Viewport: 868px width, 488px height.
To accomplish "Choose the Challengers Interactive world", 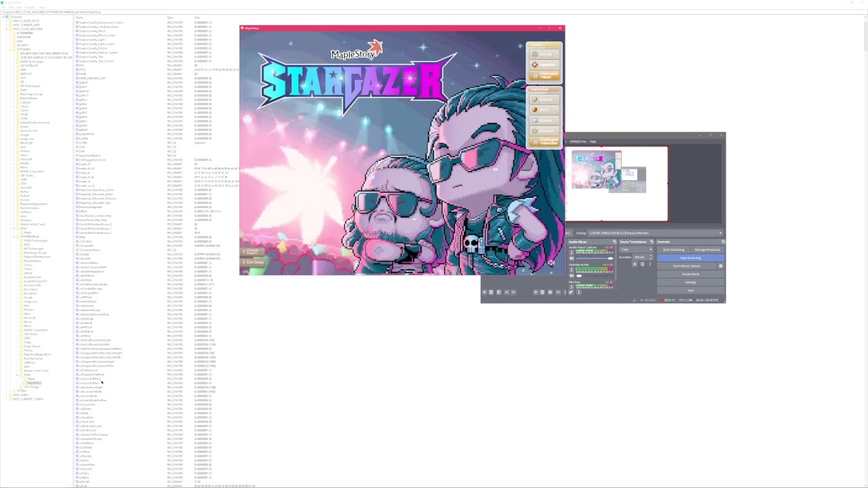I will (x=545, y=141).
